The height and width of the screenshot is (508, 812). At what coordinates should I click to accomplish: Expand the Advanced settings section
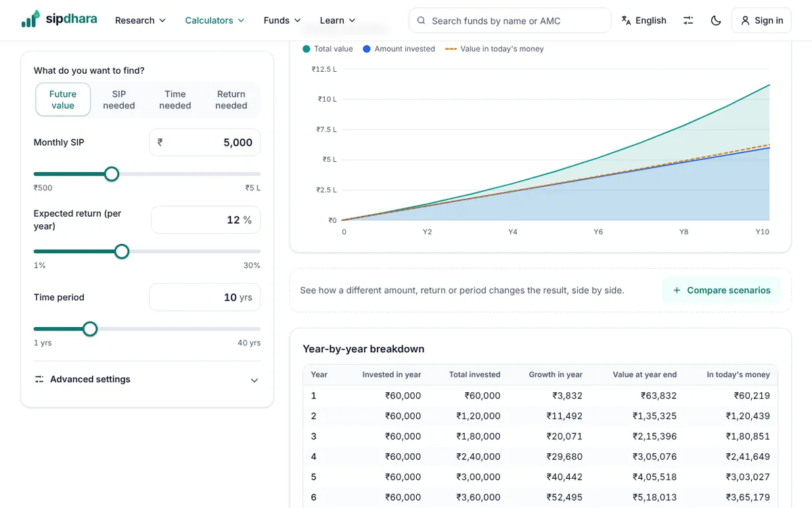tap(147, 379)
